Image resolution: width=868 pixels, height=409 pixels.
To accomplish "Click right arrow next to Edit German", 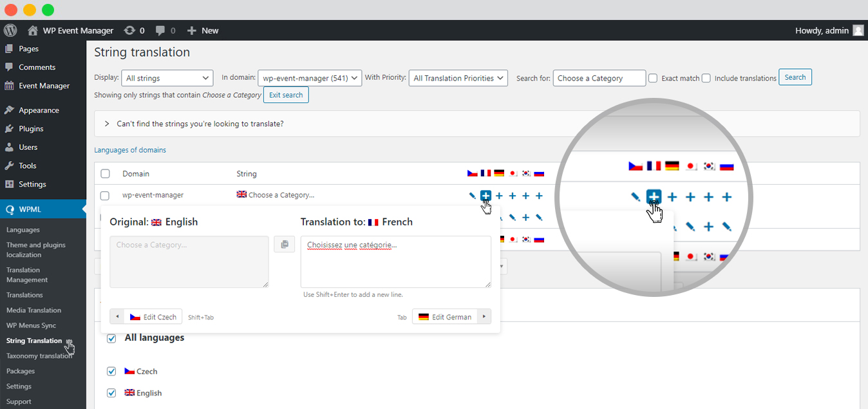I will point(484,317).
